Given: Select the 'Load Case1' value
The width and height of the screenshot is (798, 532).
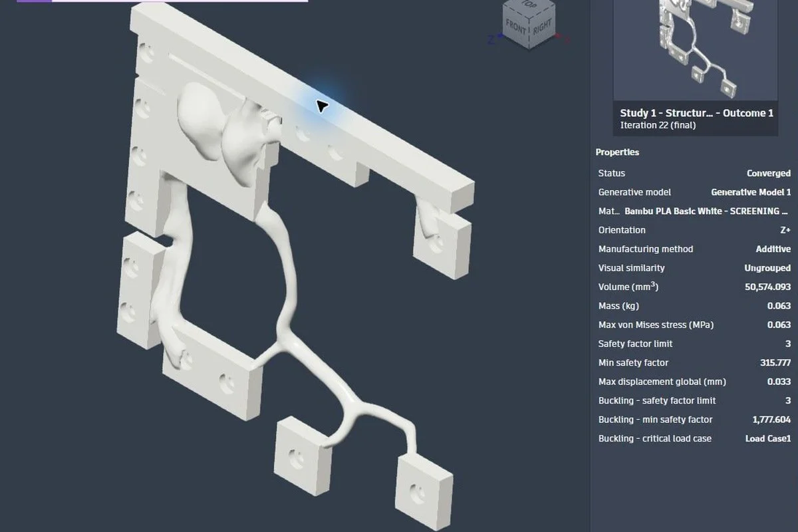Looking at the screenshot, I should click(x=768, y=439).
